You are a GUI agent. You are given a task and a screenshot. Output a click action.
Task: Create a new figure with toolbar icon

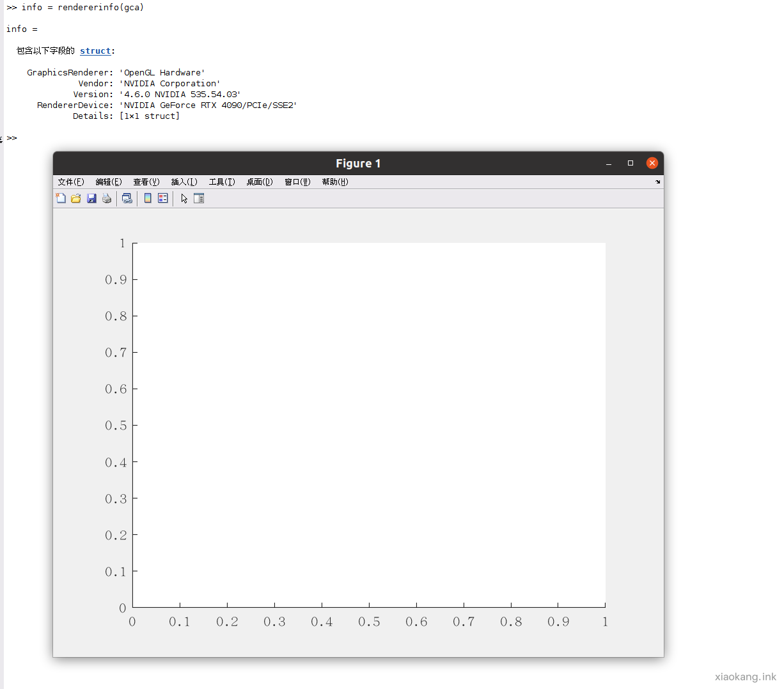click(61, 198)
